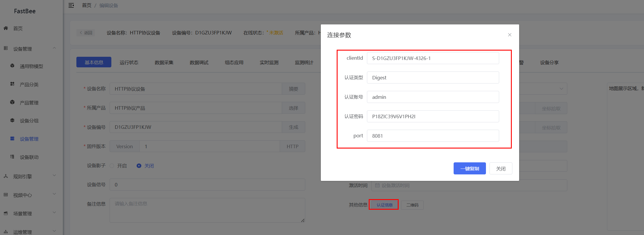Viewport: 644px width, 235px height.
Task: Click the calendar icon in 激活时间 field
Action: point(377,186)
